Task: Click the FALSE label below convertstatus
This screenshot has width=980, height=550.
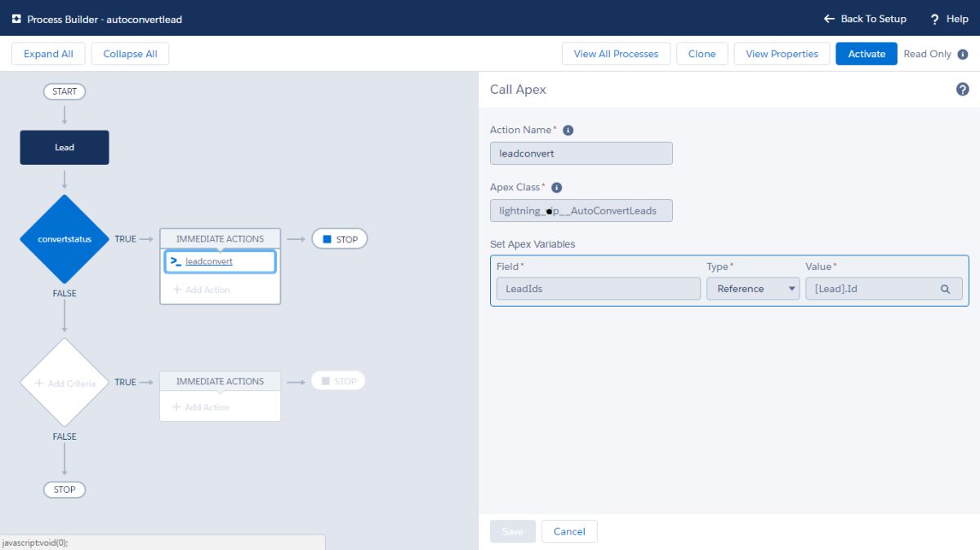Action: 65,293
